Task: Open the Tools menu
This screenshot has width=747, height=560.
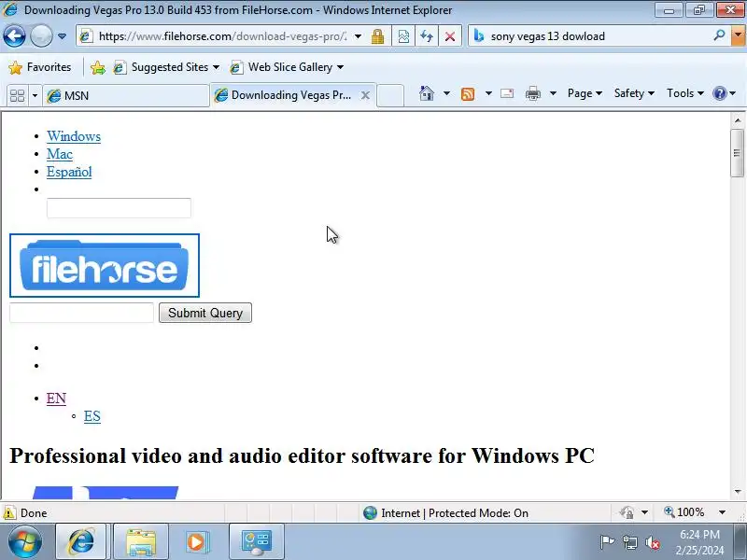Action: (685, 93)
